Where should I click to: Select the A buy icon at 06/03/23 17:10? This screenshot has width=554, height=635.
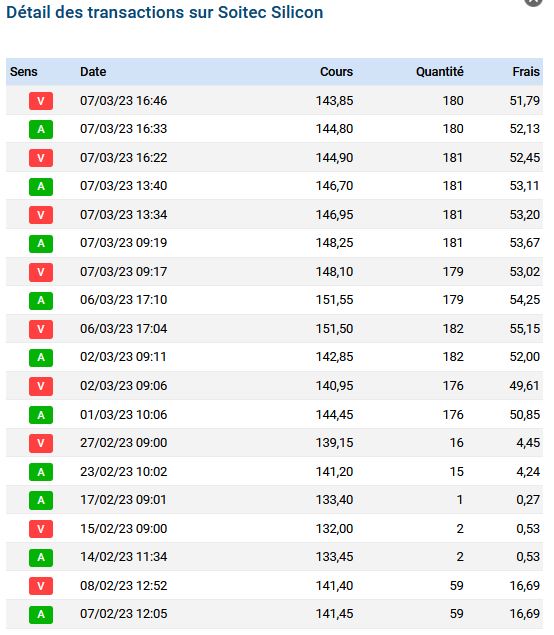tap(41, 300)
